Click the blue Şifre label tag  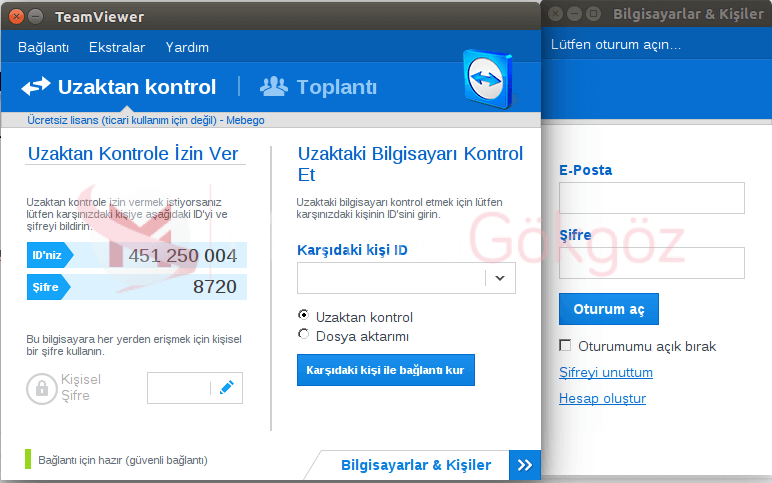pos(48,287)
